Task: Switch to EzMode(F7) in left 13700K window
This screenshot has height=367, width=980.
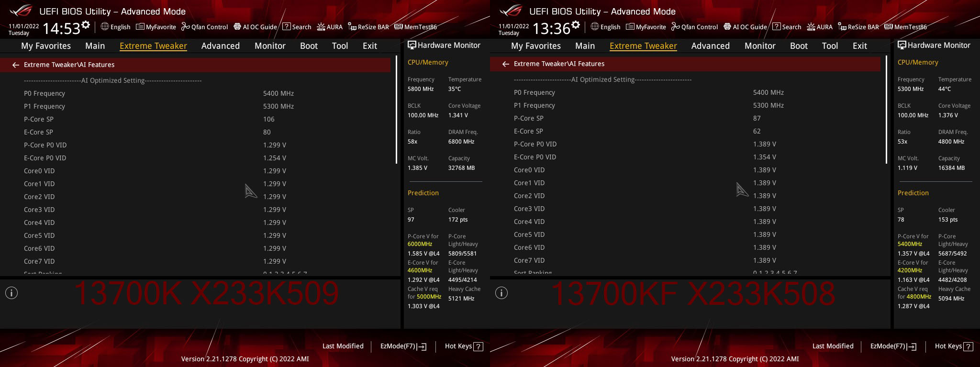Action: [x=403, y=346]
